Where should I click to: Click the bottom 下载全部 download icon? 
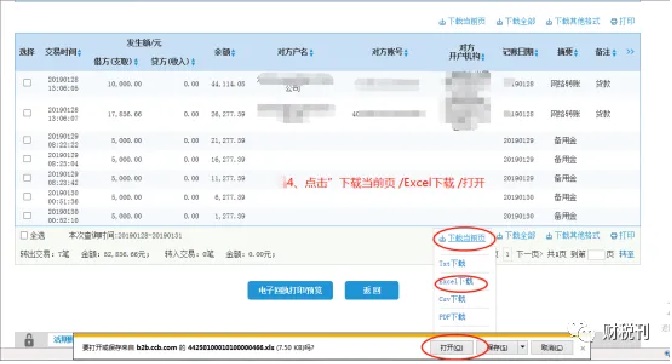(x=500, y=236)
